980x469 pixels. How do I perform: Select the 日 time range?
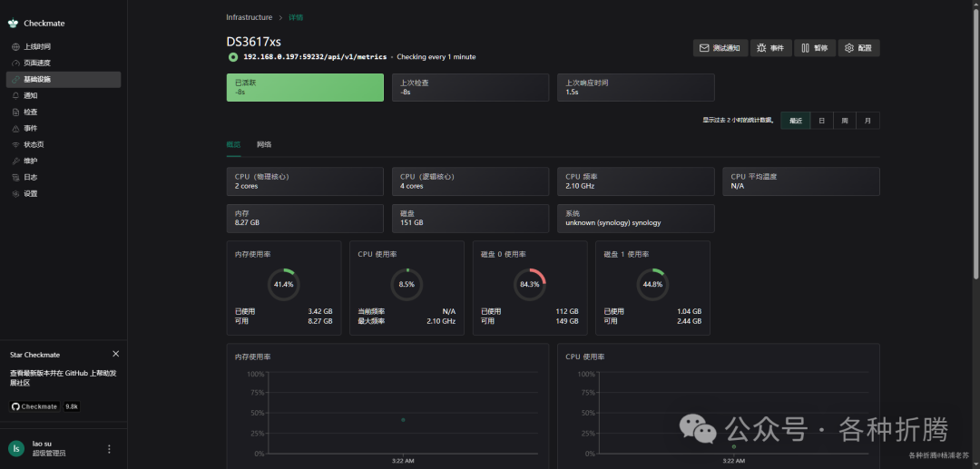[x=822, y=121]
